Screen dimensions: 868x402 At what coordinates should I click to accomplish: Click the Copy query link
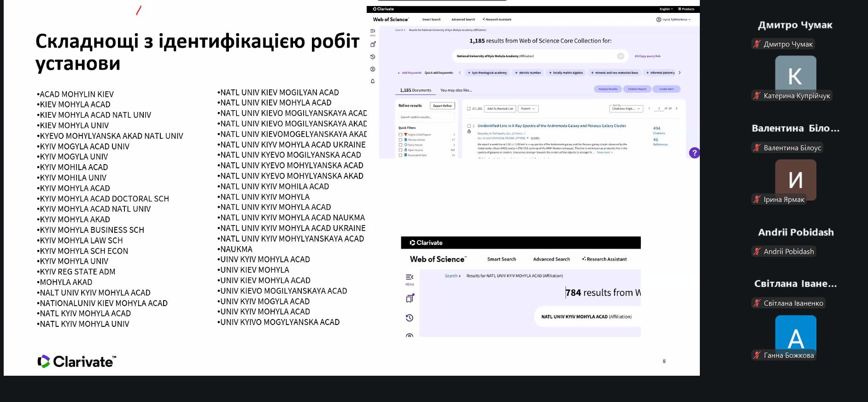point(648,56)
